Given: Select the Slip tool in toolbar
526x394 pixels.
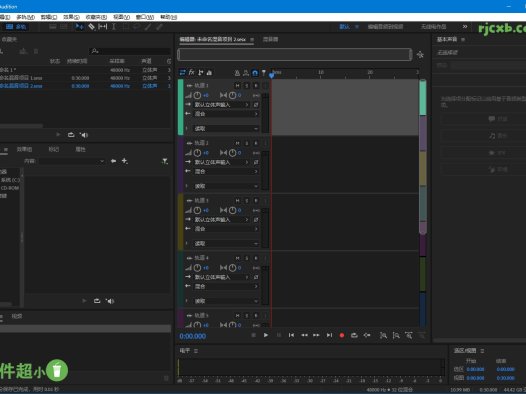Looking at the screenshot, I should [x=102, y=26].
